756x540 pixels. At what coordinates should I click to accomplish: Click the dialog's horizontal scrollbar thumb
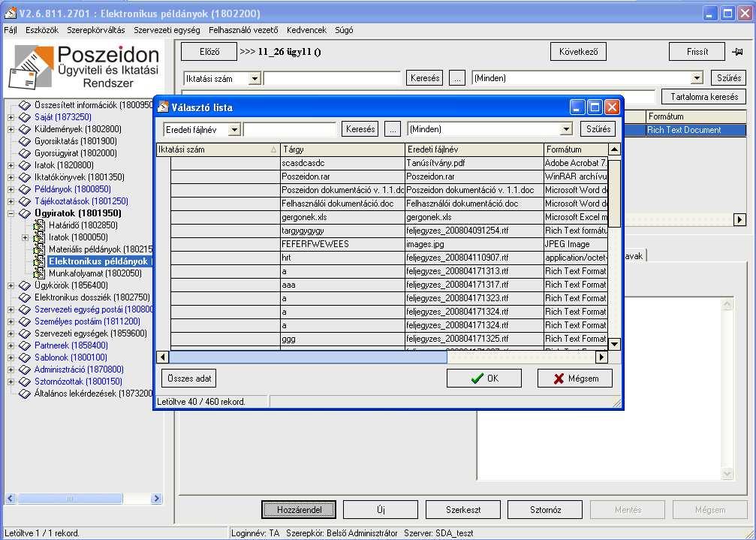(x=308, y=357)
